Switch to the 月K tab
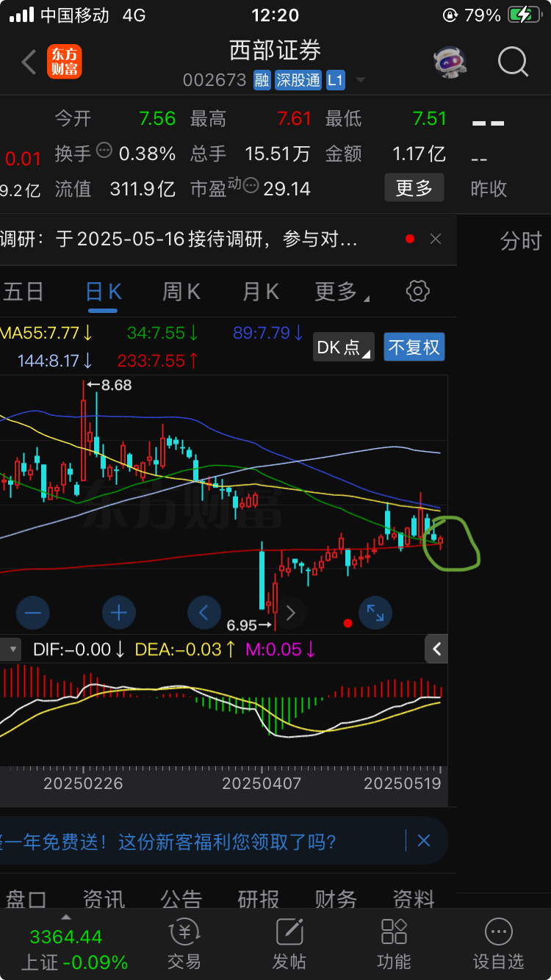Image resolution: width=551 pixels, height=980 pixels. click(x=260, y=292)
